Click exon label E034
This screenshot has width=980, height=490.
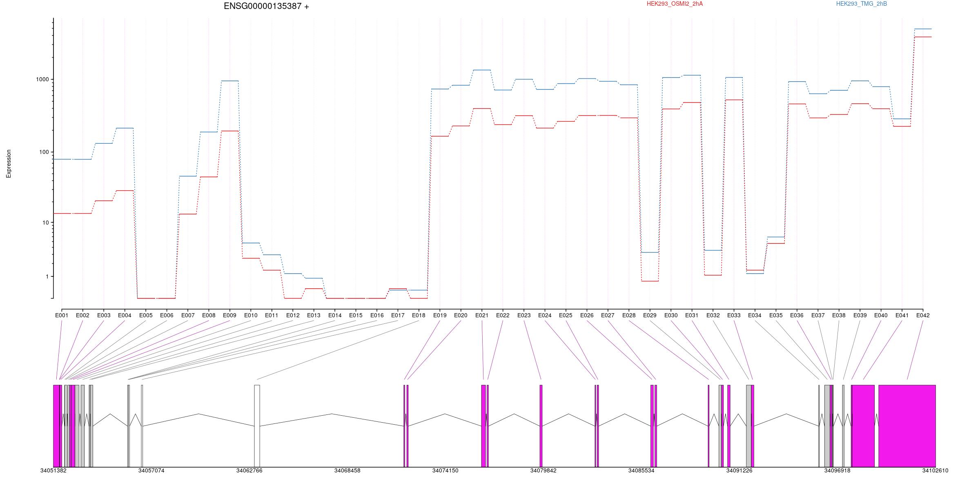[755, 315]
